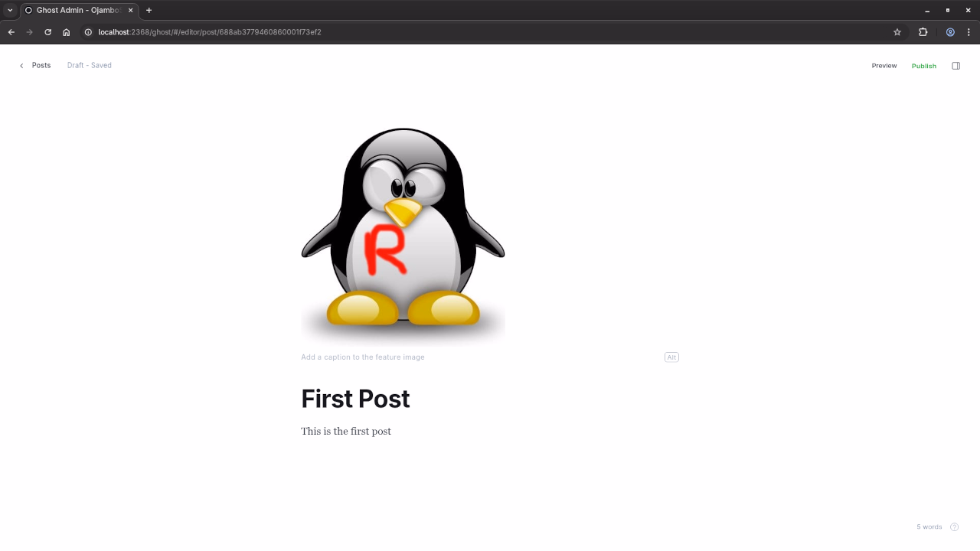This screenshot has height=551, width=980.
Task: Go back in browser history
Action: (x=11, y=32)
